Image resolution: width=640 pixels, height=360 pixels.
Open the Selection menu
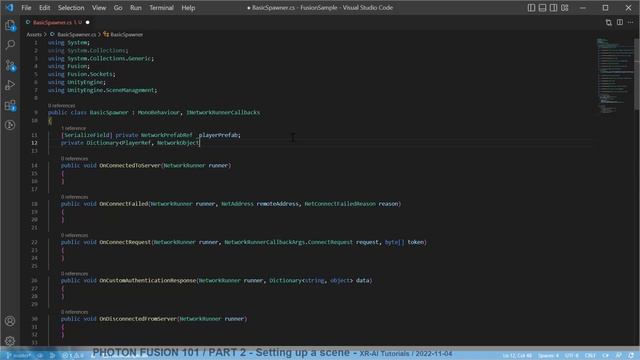pyautogui.click(x=71, y=8)
